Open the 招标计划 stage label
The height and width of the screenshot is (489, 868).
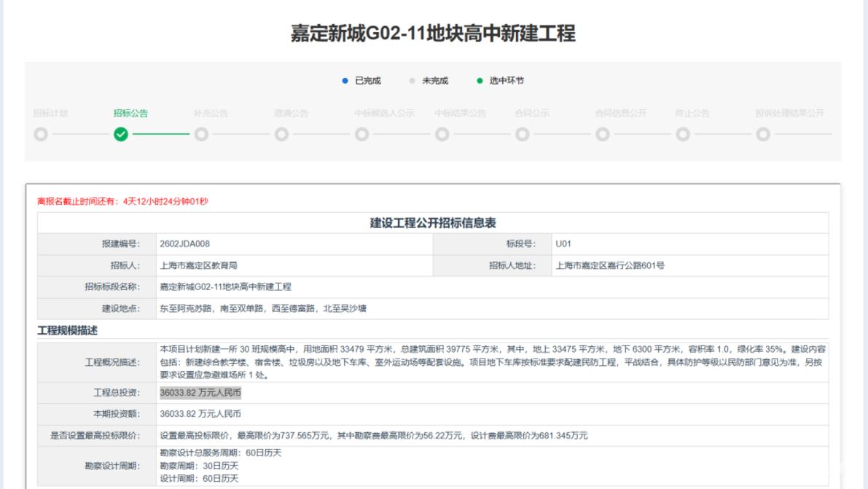point(50,113)
